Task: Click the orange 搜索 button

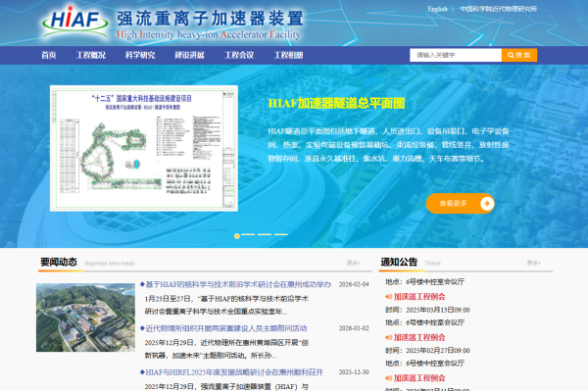Action: [519, 55]
